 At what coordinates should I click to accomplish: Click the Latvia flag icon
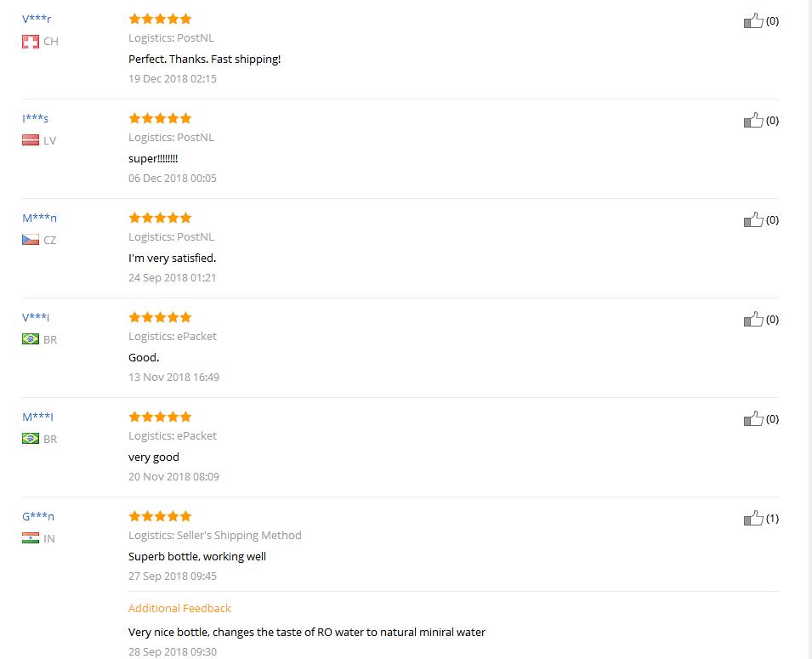31,140
